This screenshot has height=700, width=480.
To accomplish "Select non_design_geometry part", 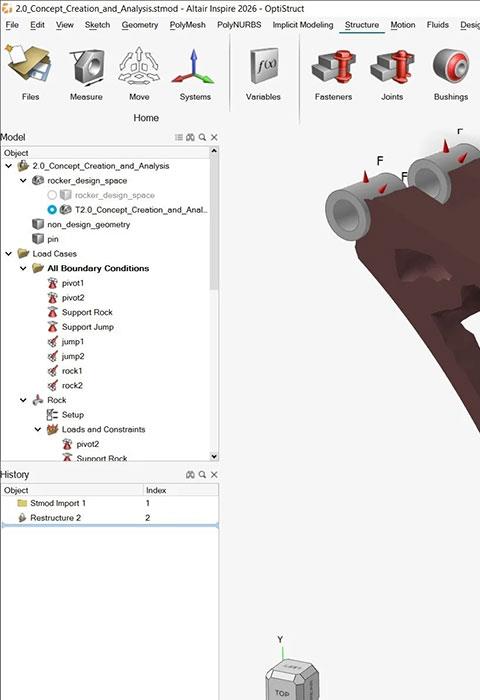I will pyautogui.click(x=88, y=225).
